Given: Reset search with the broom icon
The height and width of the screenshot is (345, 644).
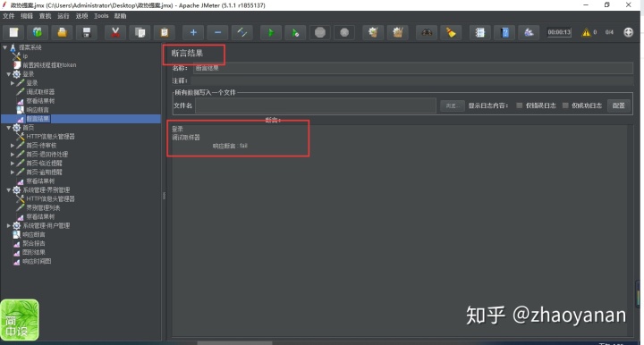Looking at the screenshot, I should pos(451,32).
